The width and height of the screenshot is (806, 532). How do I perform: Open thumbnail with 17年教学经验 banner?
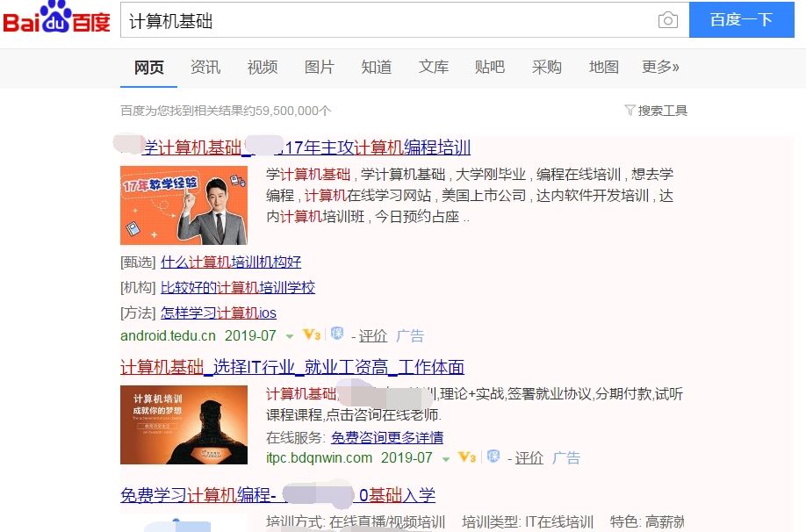[x=184, y=205]
